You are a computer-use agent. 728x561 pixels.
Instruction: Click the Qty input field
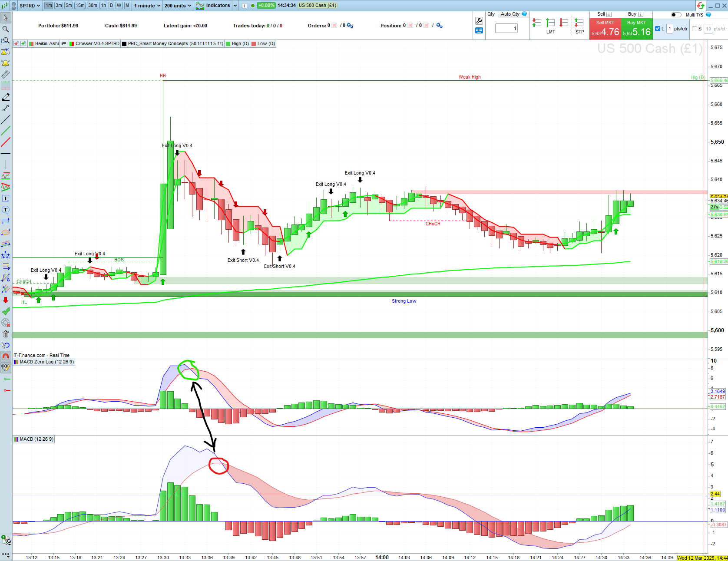pyautogui.click(x=506, y=28)
